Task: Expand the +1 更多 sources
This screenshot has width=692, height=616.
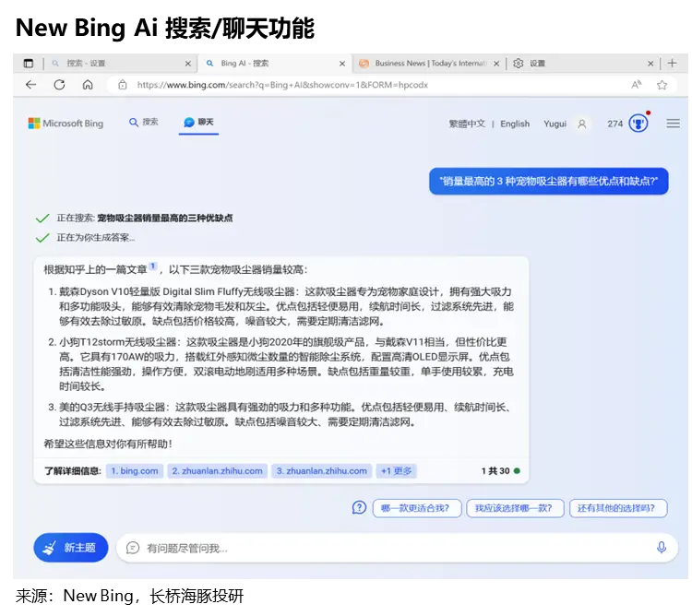Action: [x=397, y=471]
